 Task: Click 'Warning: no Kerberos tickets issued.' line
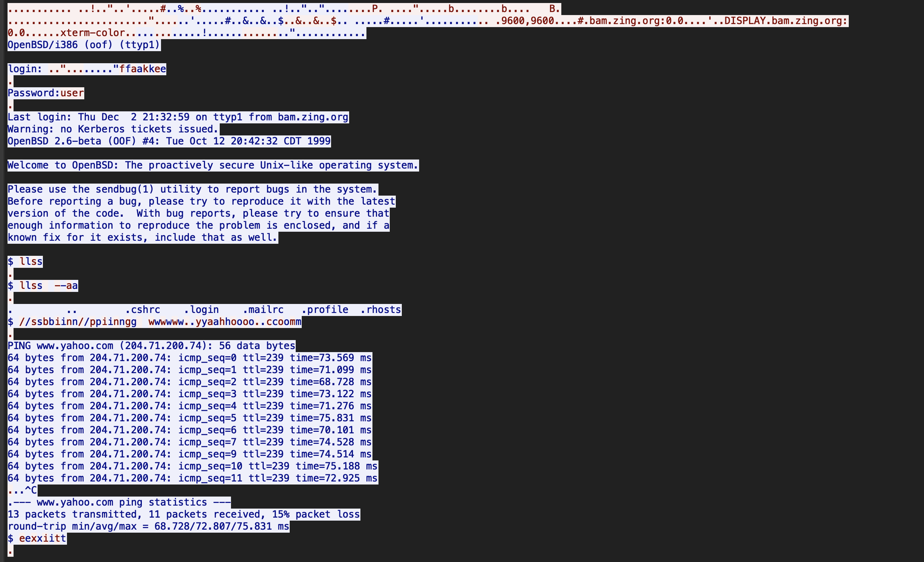[x=113, y=129]
